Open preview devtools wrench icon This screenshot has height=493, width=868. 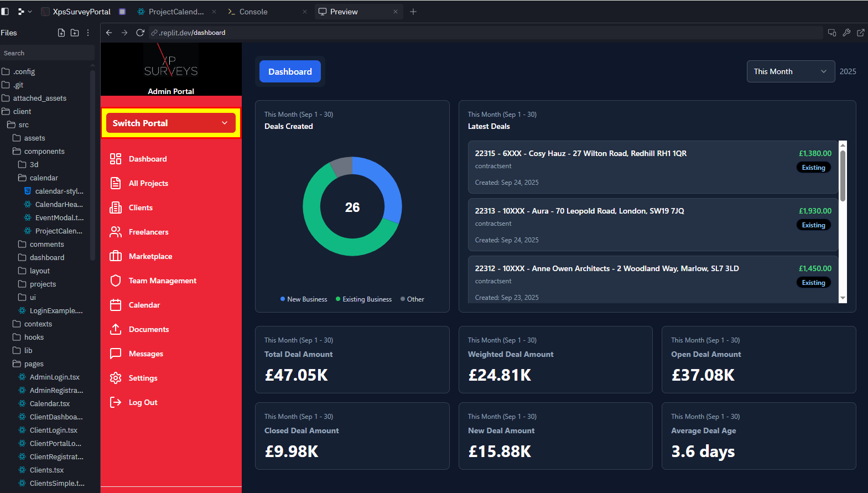pyautogui.click(x=846, y=33)
